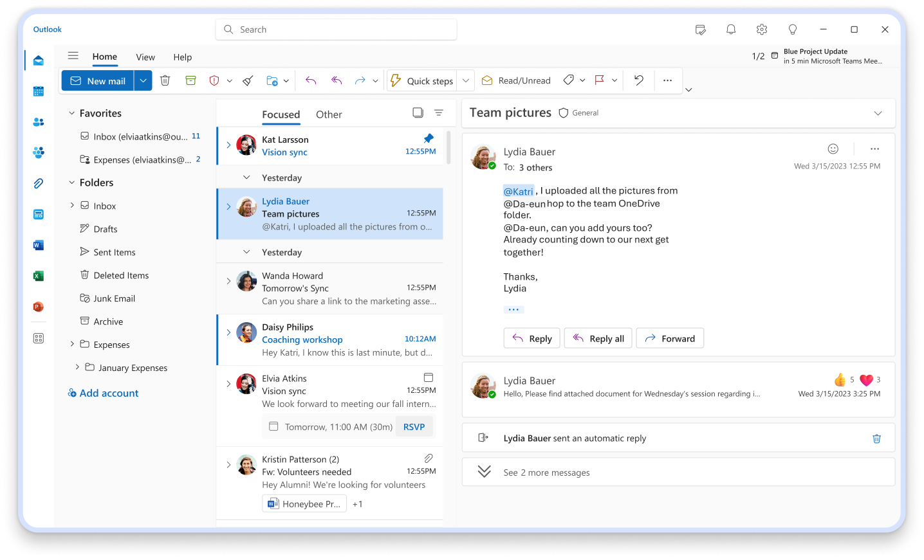The width and height of the screenshot is (924, 560).
Task: Select the People icon in the app bar
Action: (x=39, y=122)
